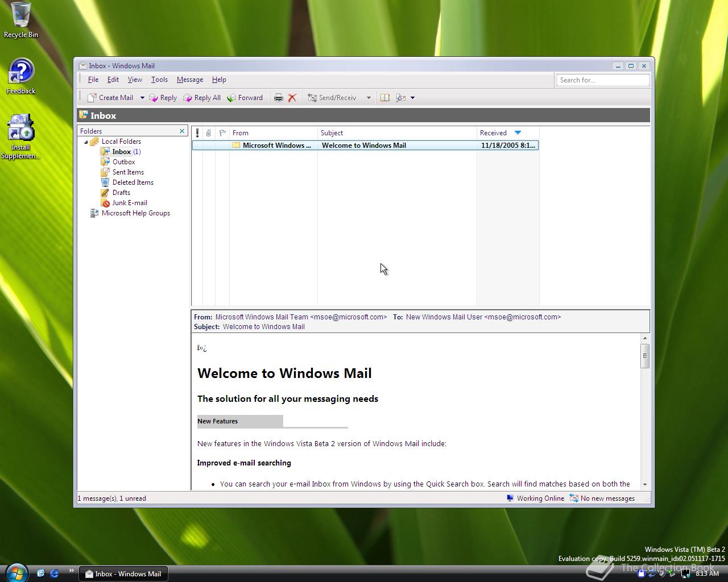Open the View menu
The width and height of the screenshot is (728, 582).
[x=135, y=80]
